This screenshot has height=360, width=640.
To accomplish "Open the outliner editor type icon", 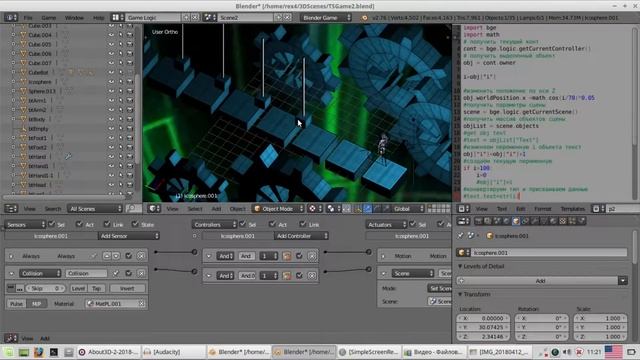I will coord(11,209).
